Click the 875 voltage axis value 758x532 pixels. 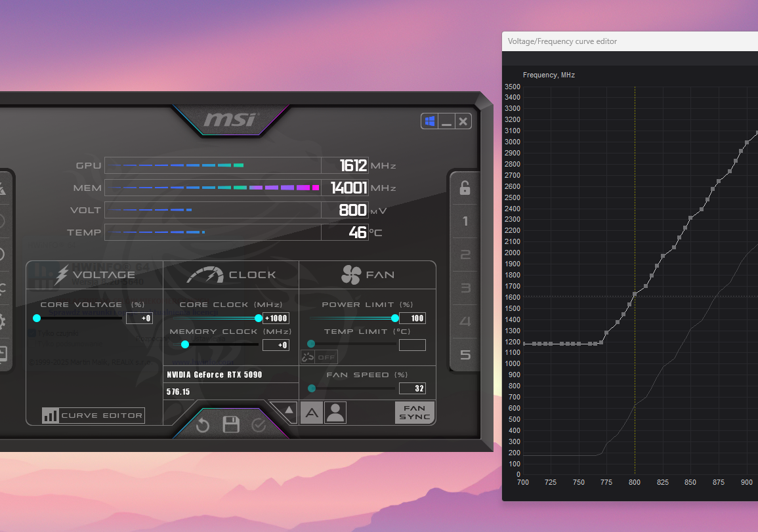tap(719, 482)
